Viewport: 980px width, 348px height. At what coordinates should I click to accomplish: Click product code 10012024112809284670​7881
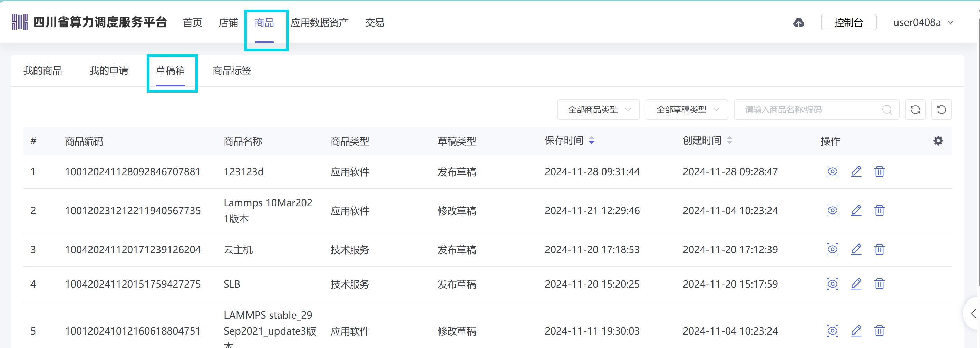[133, 172]
